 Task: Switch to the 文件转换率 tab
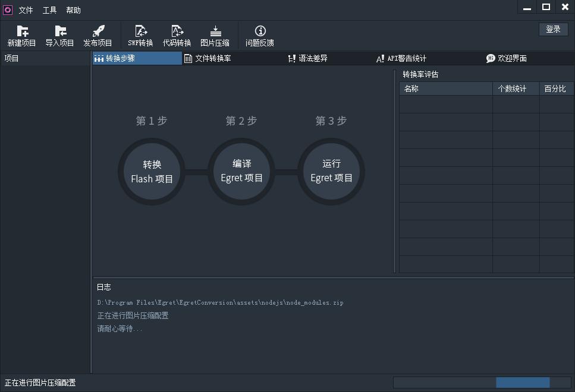[x=208, y=58]
